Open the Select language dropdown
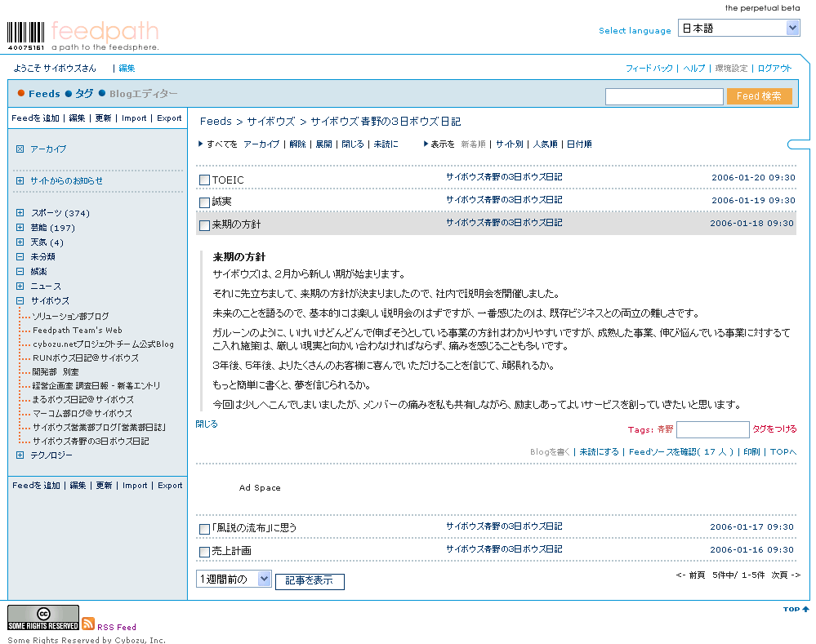Image resolution: width=816 pixels, height=644 pixels. tap(738, 28)
